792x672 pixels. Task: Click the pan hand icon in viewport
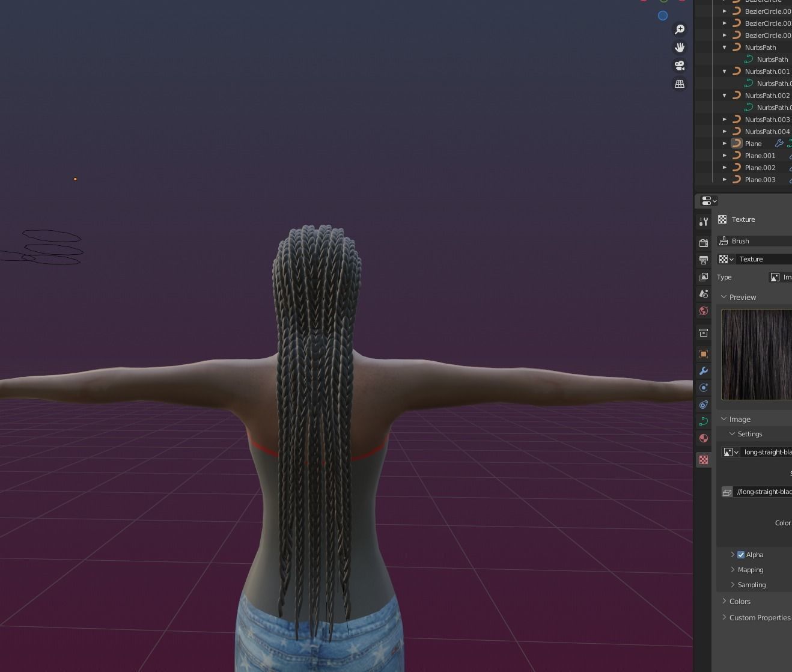[x=680, y=47]
